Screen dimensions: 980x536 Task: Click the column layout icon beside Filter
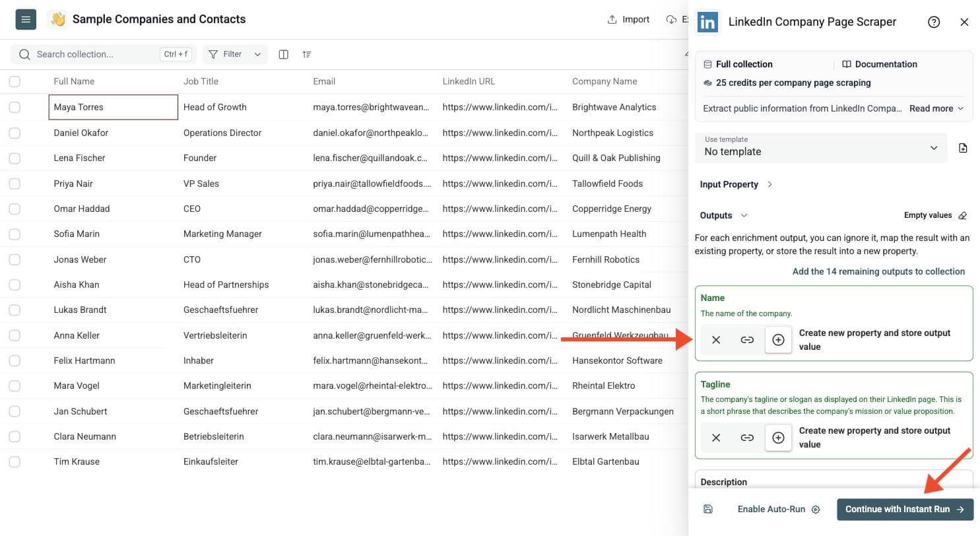[x=284, y=54]
